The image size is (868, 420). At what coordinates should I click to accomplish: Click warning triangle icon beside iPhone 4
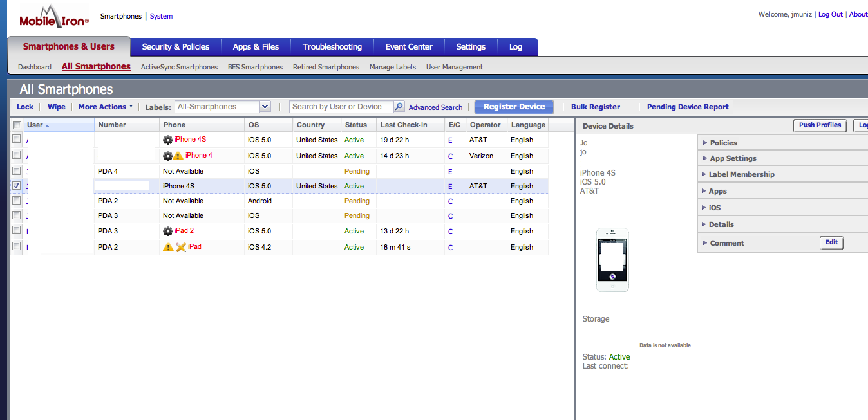pos(178,156)
